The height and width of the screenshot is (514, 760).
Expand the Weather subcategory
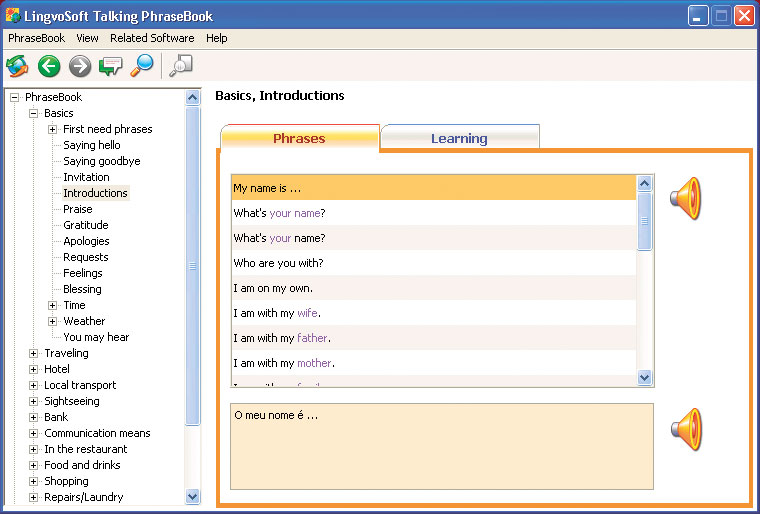(52, 321)
